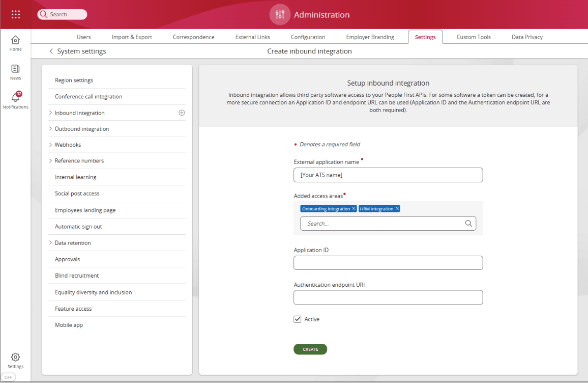Image resolution: width=588 pixels, height=383 pixels.
Task: Open the Employer Branding tab
Action: coord(370,37)
